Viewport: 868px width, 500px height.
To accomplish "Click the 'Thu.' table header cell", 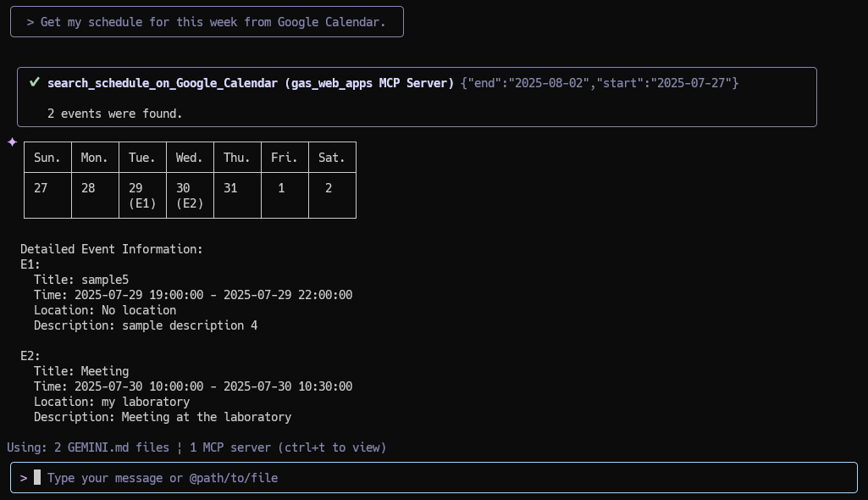I will point(237,158).
